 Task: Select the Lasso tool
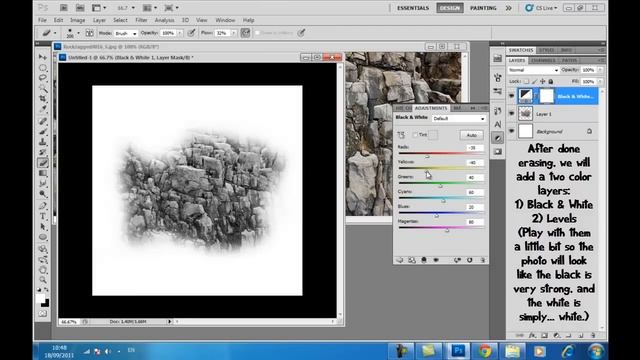pos(43,78)
